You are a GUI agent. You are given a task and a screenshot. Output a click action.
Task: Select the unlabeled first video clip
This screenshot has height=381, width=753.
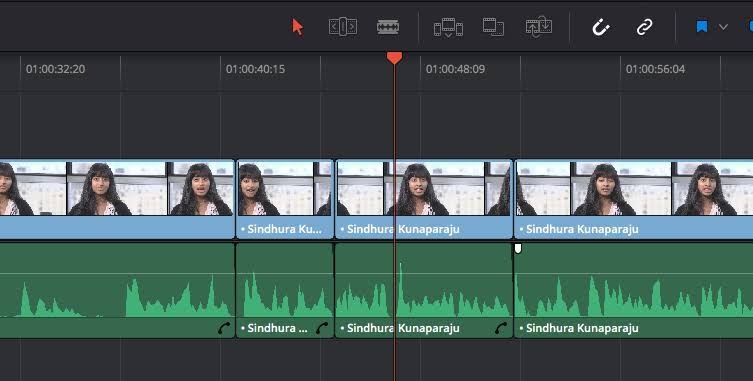click(x=117, y=198)
